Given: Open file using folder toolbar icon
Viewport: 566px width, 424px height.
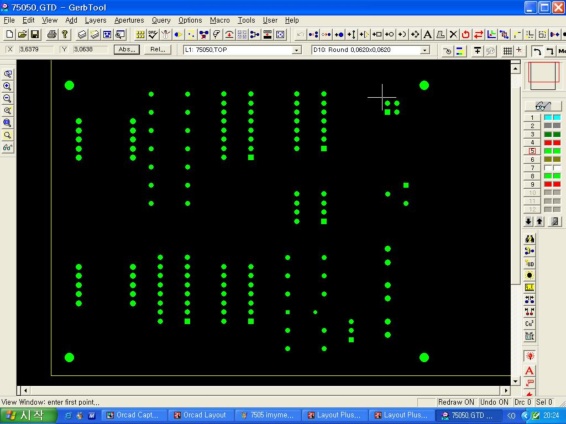Looking at the screenshot, I should (22, 35).
